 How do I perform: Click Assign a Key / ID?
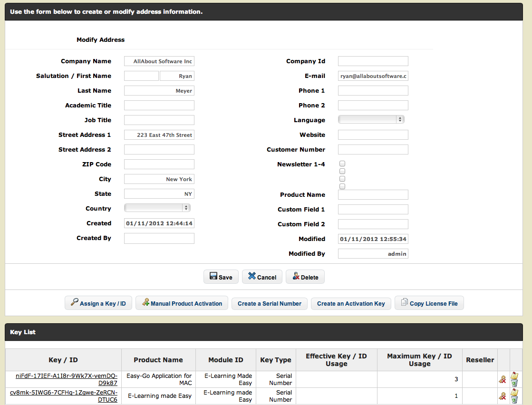coord(98,303)
